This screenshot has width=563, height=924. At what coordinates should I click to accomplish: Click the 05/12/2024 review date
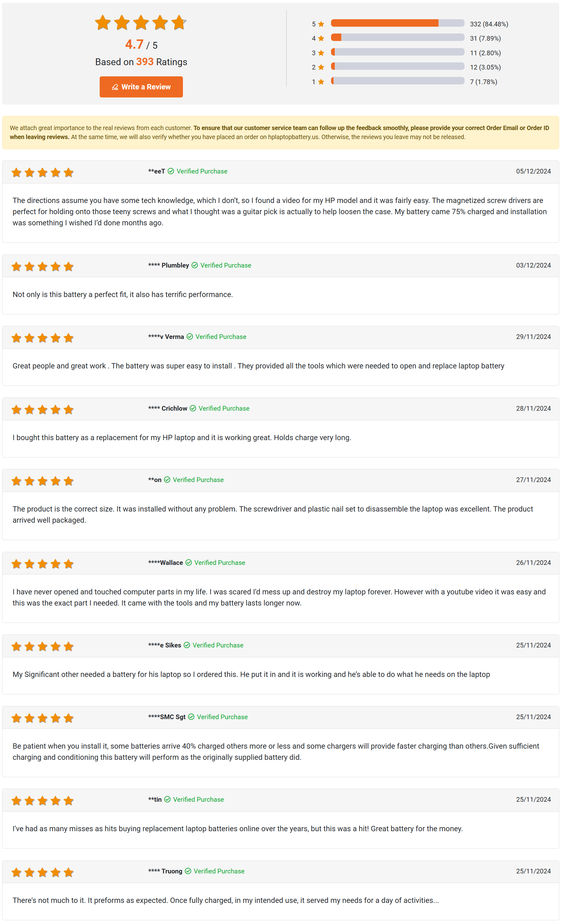pyautogui.click(x=533, y=171)
